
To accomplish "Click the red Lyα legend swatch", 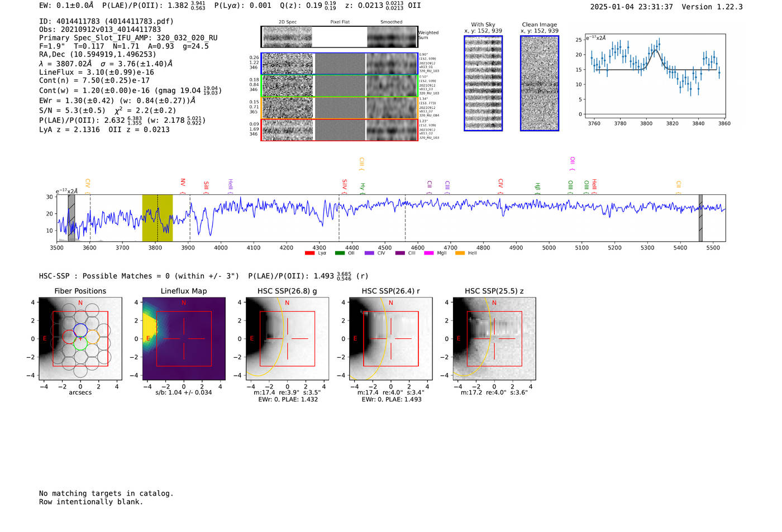I will click(309, 253).
